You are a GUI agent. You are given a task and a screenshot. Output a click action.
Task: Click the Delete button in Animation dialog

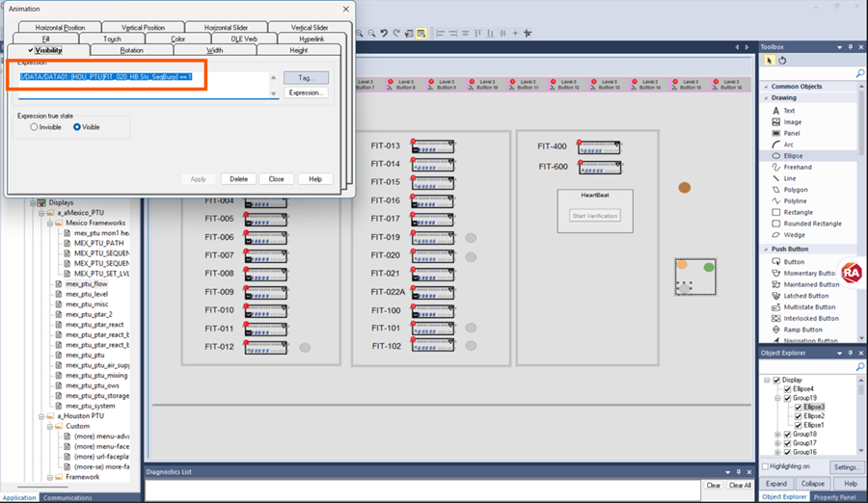[x=238, y=179]
